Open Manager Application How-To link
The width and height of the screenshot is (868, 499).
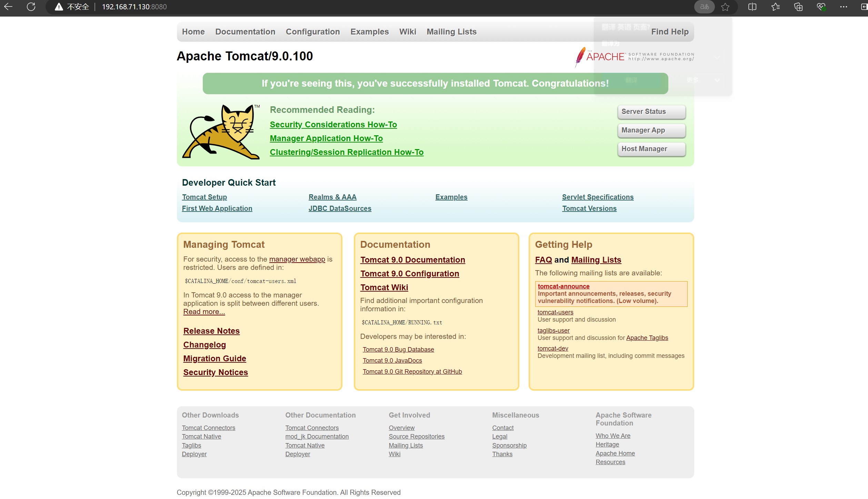tap(326, 138)
